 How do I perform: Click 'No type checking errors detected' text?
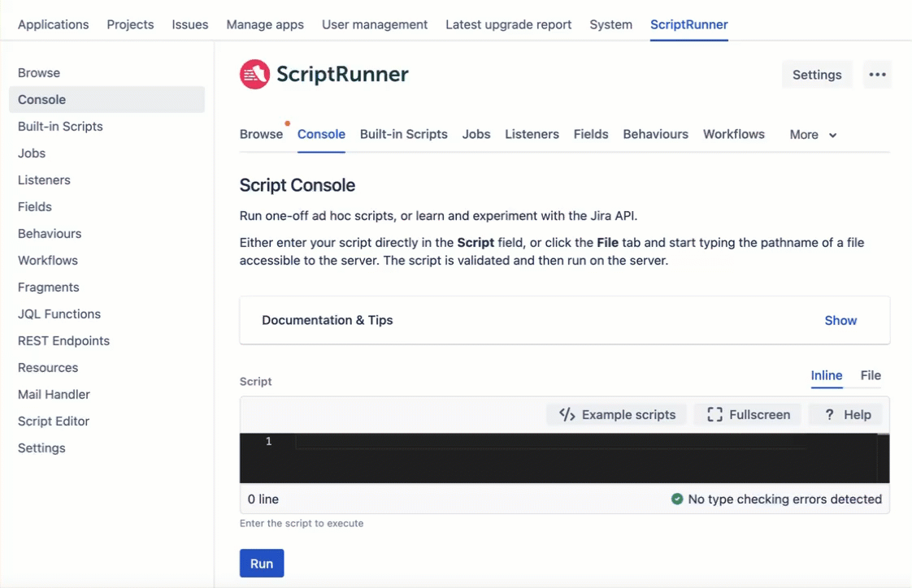[784, 499]
